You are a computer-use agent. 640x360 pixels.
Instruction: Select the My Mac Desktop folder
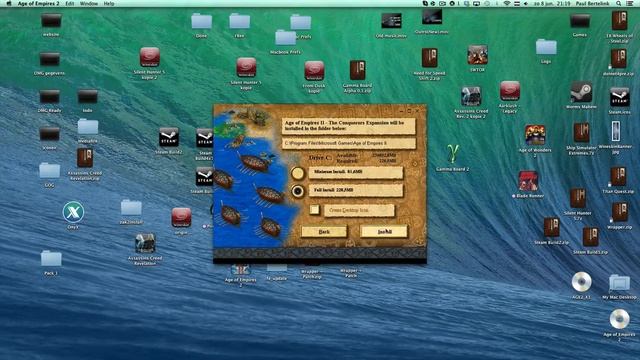click(x=619, y=283)
